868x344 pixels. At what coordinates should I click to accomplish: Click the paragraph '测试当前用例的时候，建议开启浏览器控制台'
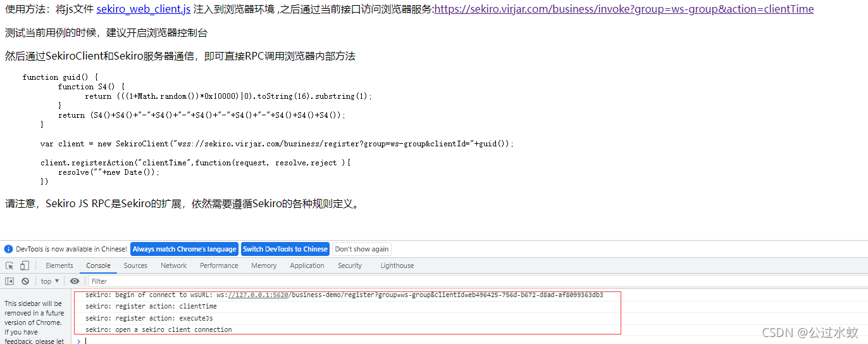106,33
